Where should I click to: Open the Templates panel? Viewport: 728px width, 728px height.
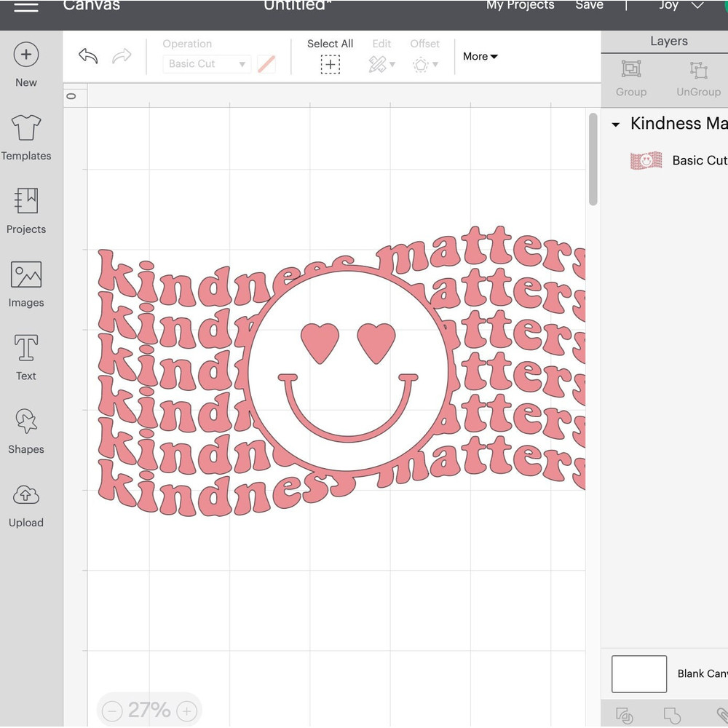[25, 138]
